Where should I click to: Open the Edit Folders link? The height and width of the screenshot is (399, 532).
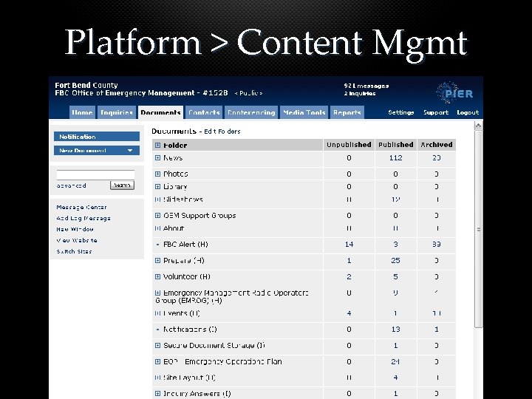pos(222,132)
